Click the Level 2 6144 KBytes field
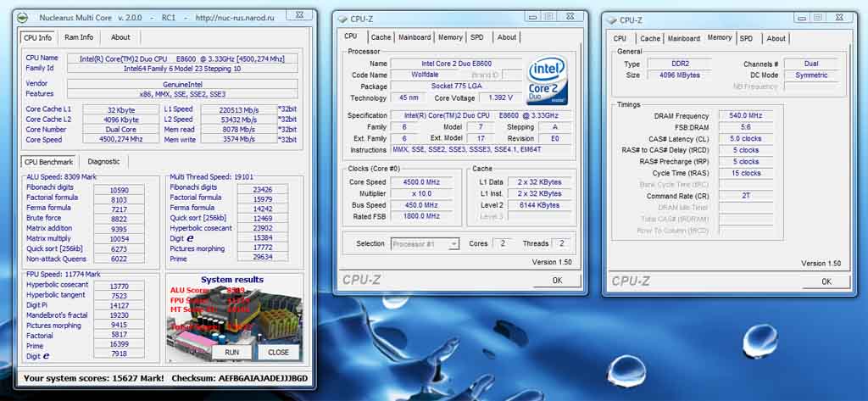This screenshot has width=868, height=401. (540, 205)
